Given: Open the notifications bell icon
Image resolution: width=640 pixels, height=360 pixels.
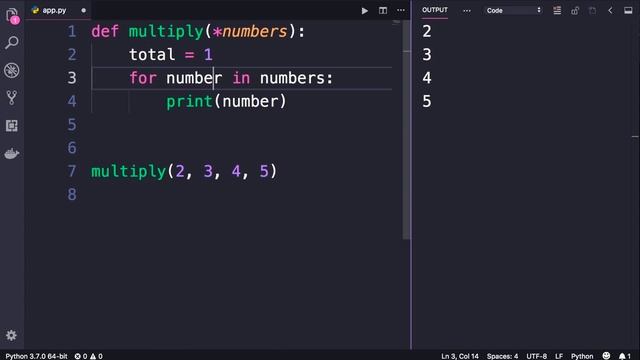Looking at the screenshot, I should click(x=624, y=356).
